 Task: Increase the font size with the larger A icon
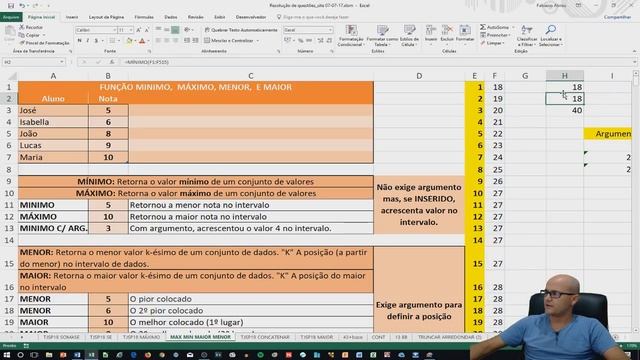(139, 30)
